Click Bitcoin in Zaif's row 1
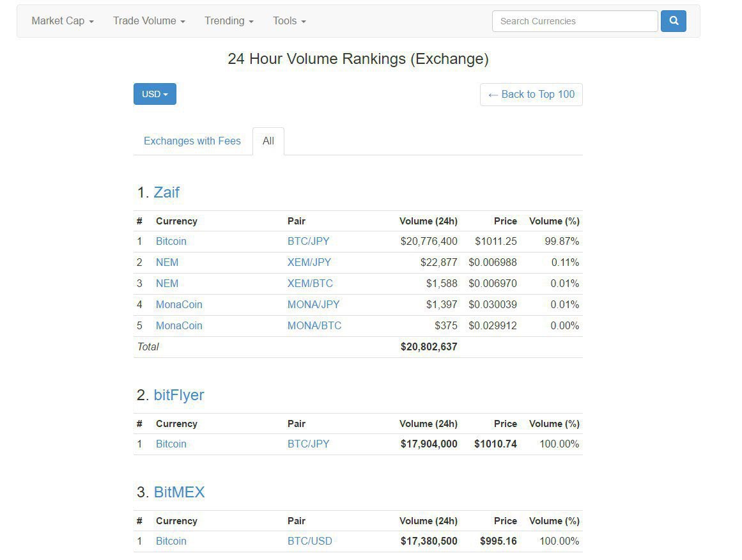This screenshot has width=742, height=560. 171,242
